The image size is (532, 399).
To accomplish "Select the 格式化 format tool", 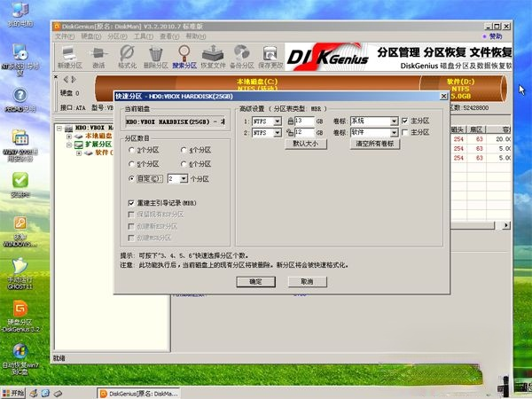I will click(127, 57).
